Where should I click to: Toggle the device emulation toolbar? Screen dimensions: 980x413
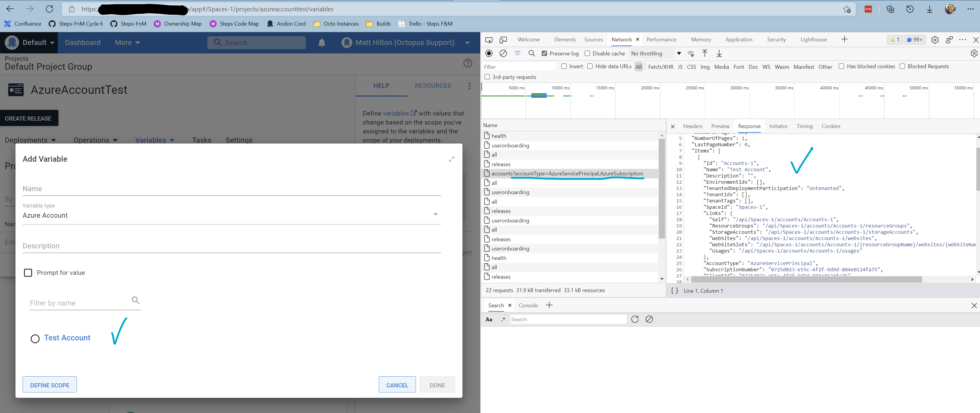503,39
